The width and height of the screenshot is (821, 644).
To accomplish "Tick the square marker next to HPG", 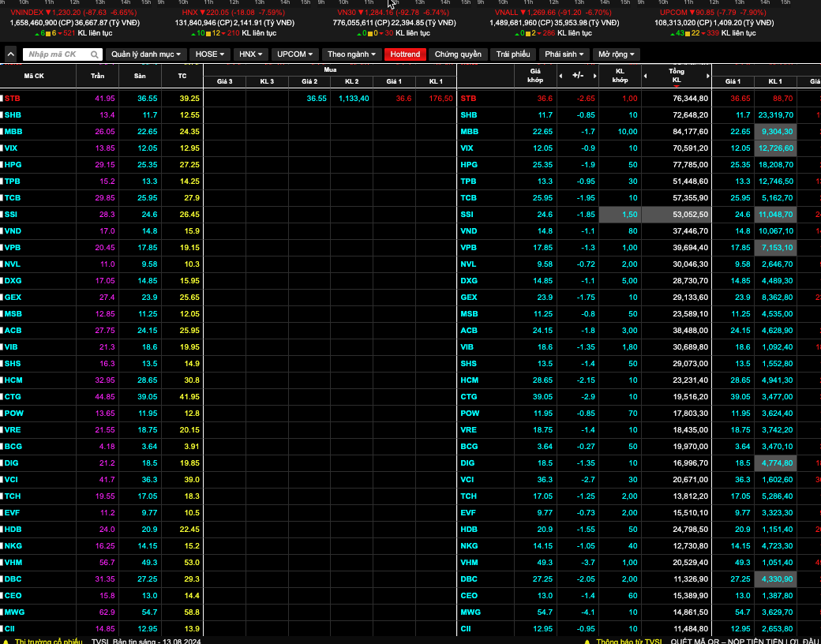I will coord(2,164).
